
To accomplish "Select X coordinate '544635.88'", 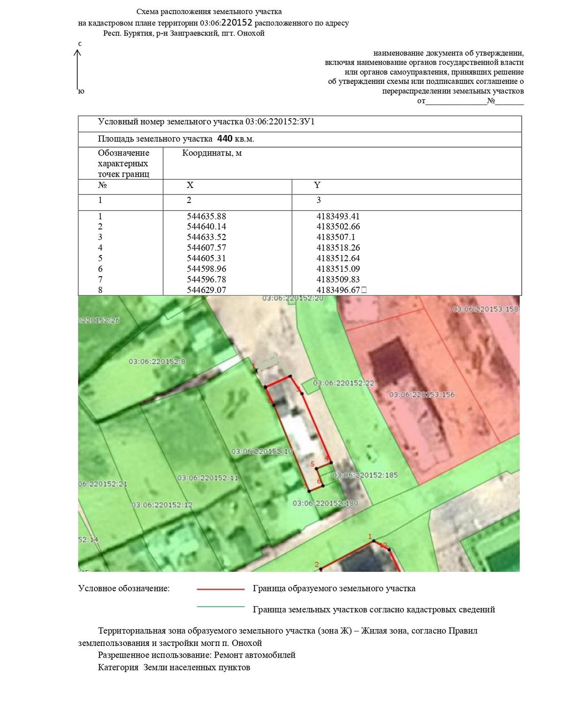I will click(206, 216).
